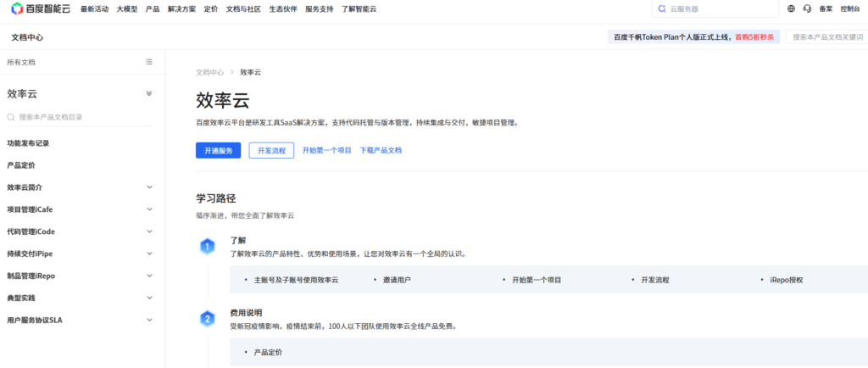The width and height of the screenshot is (868, 368).
Task: Click 主账号及子账号使用效率云 link
Action: pos(296,280)
